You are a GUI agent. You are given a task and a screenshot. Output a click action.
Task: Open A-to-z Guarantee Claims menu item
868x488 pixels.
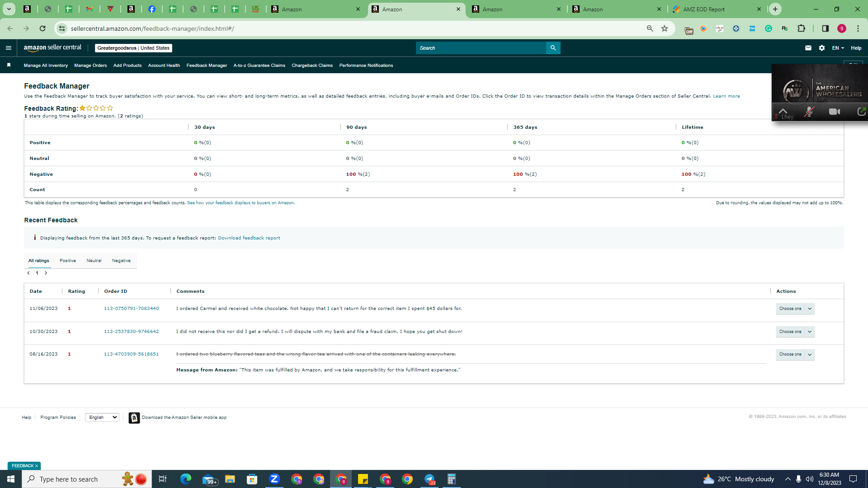[x=259, y=66]
